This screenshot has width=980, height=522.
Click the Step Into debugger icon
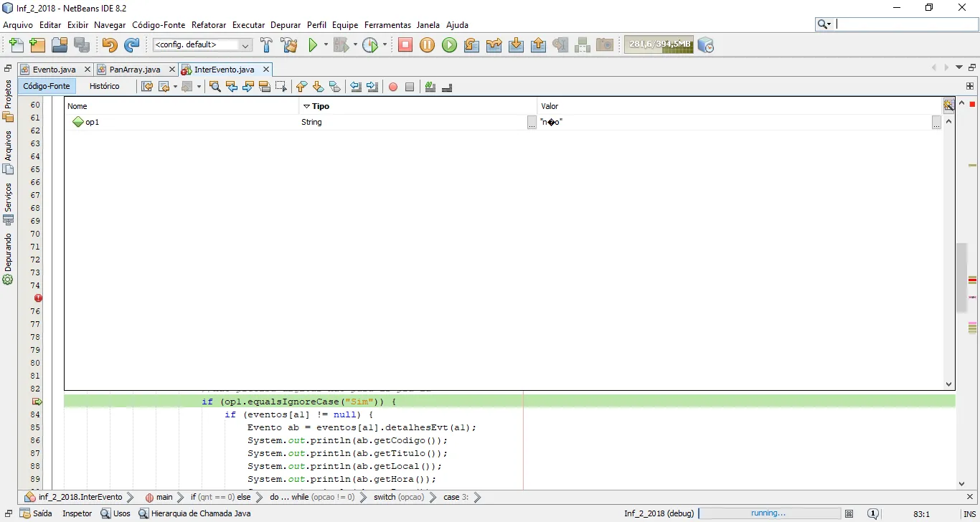click(516, 45)
